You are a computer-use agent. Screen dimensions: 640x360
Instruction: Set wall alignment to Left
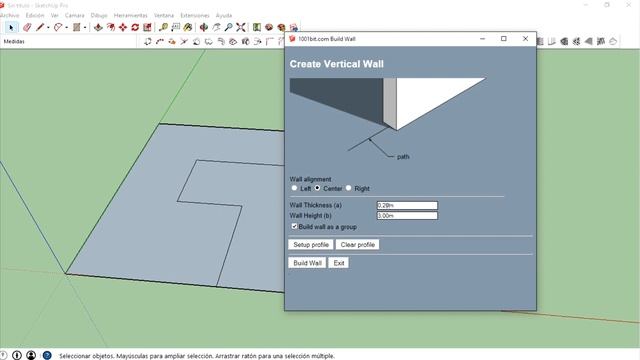coord(294,188)
